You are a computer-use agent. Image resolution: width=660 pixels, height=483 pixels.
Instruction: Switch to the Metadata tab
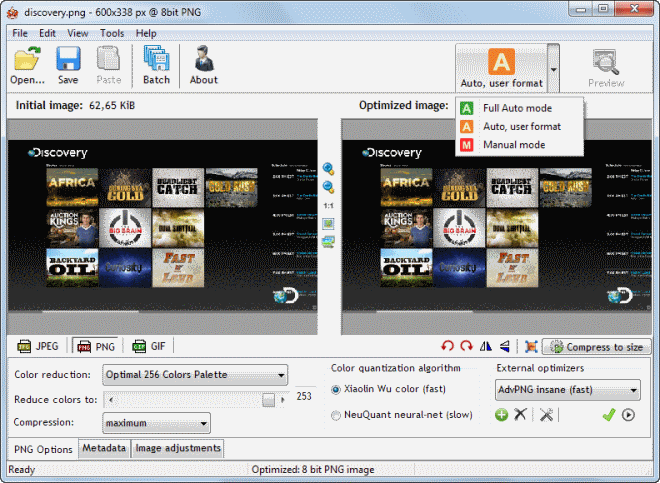pyautogui.click(x=104, y=449)
